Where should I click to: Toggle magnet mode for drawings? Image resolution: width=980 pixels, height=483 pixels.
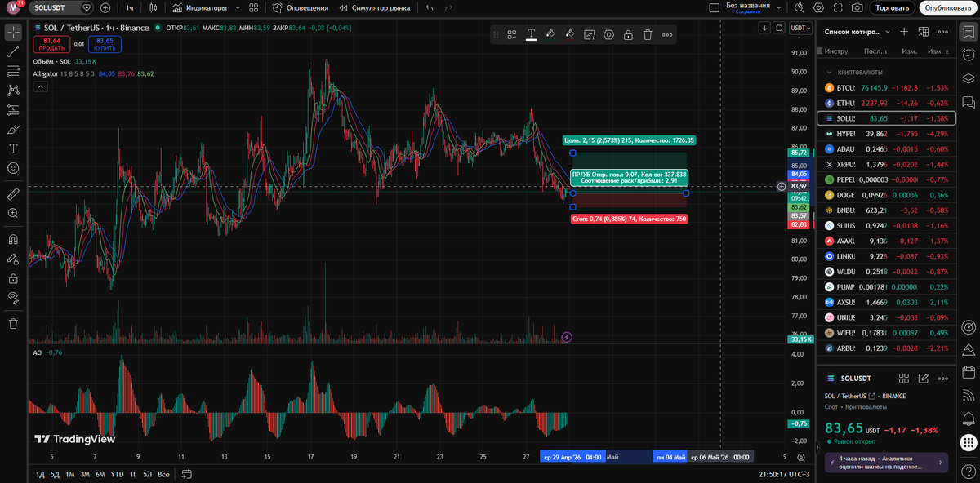[x=13, y=240]
